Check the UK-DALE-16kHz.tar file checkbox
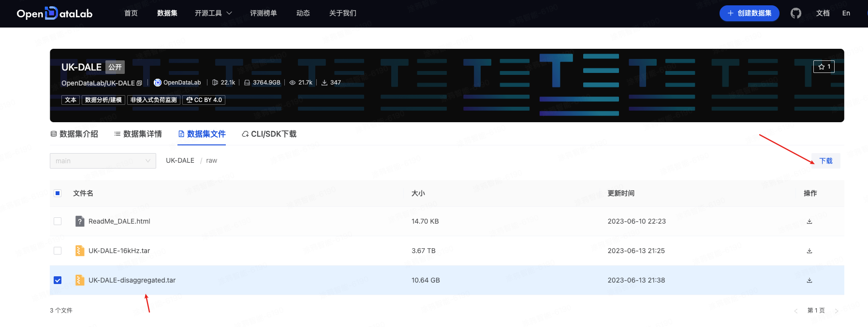 [58, 251]
